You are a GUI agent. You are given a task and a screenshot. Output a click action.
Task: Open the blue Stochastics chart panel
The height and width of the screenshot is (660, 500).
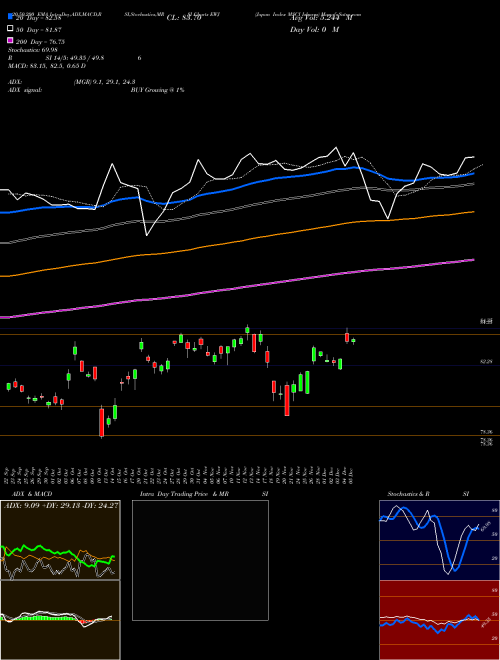439,540
